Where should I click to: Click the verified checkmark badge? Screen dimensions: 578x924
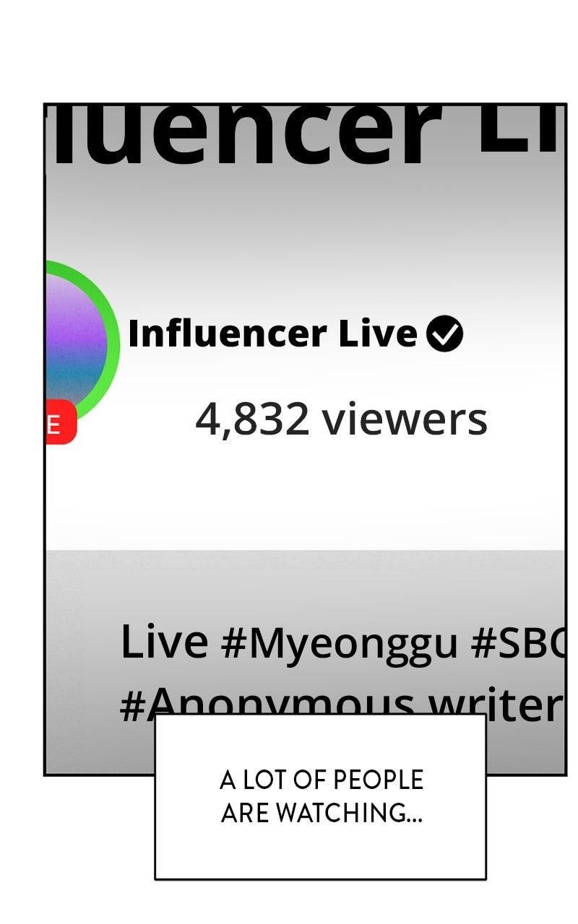pos(444,334)
